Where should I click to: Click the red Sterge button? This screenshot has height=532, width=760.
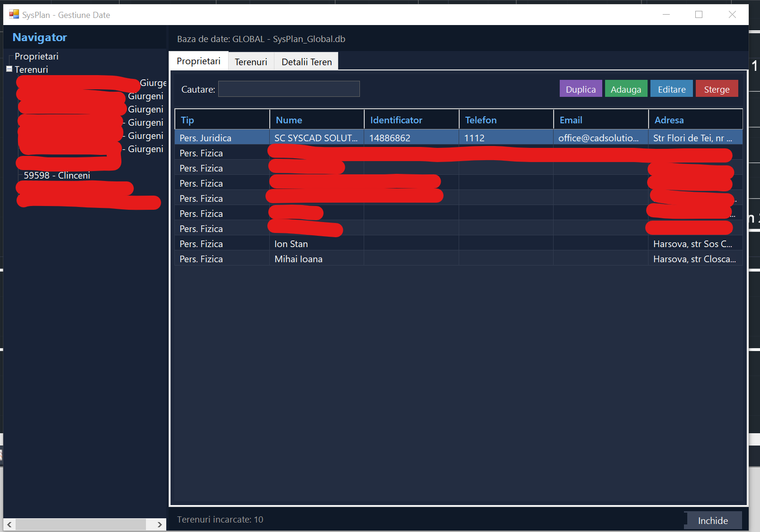pyautogui.click(x=716, y=89)
